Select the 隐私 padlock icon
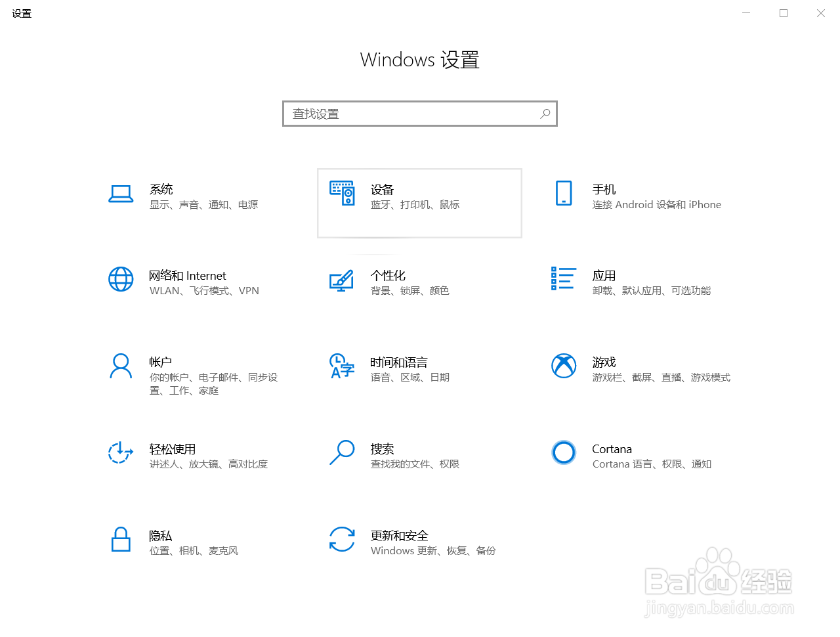Viewport: 840px width, 637px height. (x=121, y=539)
